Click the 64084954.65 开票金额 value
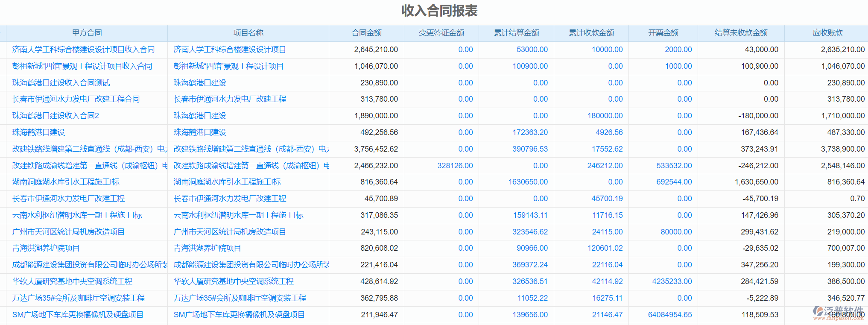Image resolution: width=868 pixels, height=325 pixels. click(669, 315)
